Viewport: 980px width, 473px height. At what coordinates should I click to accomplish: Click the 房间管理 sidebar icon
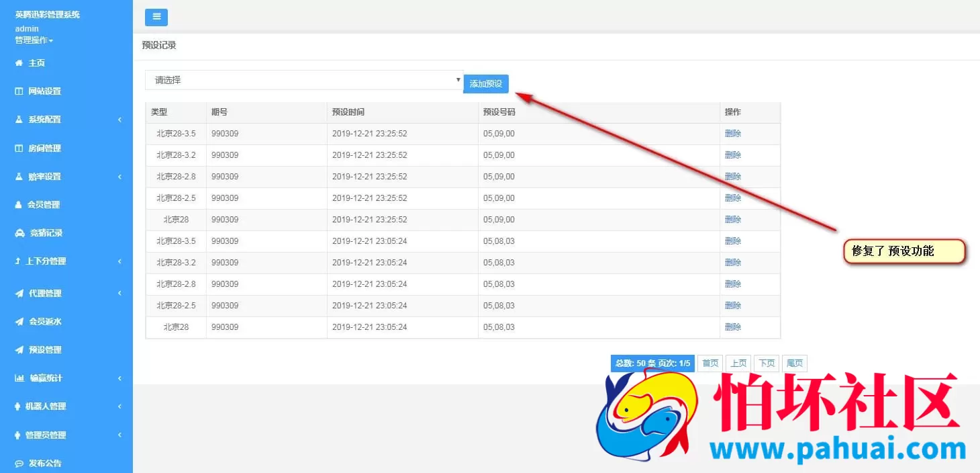(19, 148)
